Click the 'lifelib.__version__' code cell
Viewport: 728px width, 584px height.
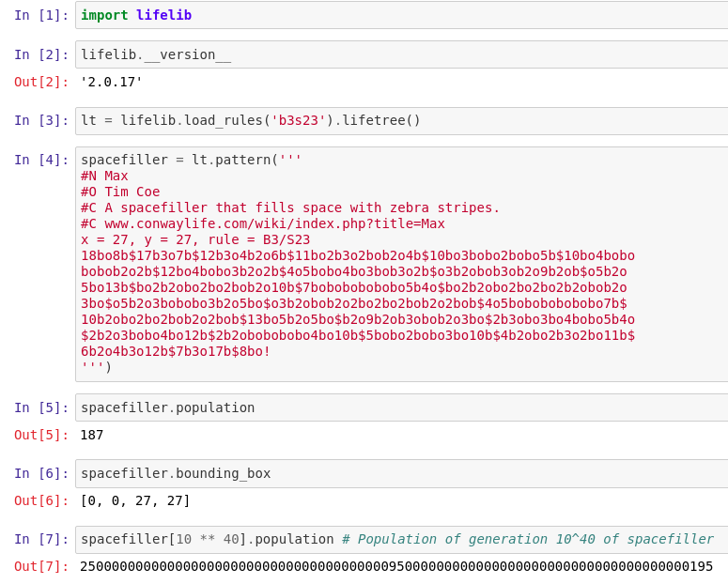click(402, 54)
